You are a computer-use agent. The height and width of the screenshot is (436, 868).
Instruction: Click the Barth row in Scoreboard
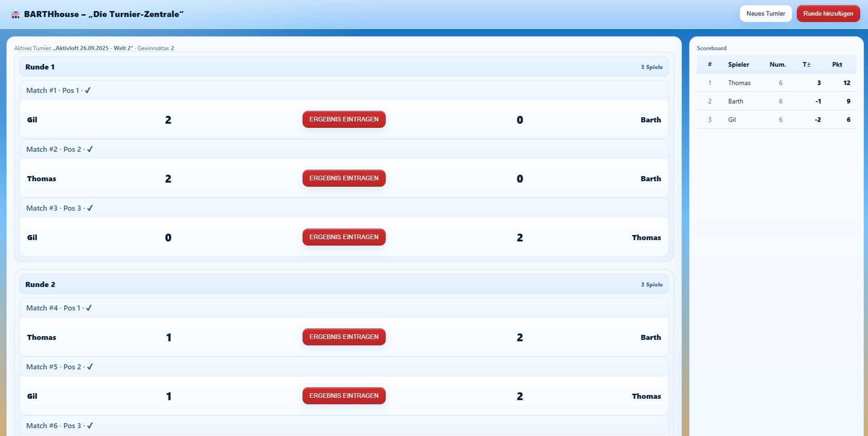tap(776, 102)
